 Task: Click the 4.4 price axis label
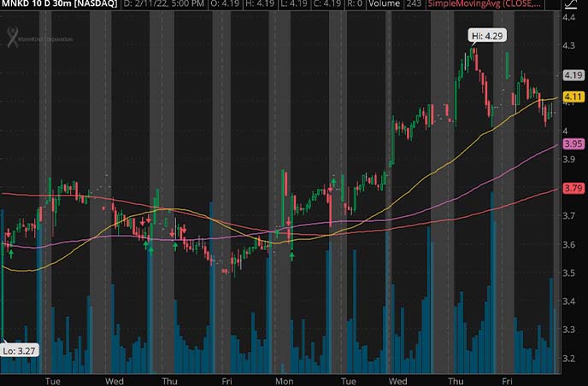(569, 17)
